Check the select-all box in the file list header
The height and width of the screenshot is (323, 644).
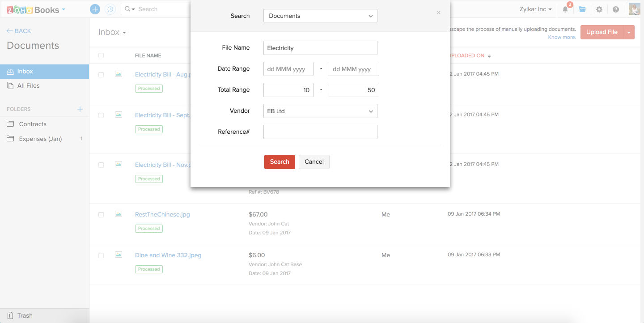tap(101, 55)
